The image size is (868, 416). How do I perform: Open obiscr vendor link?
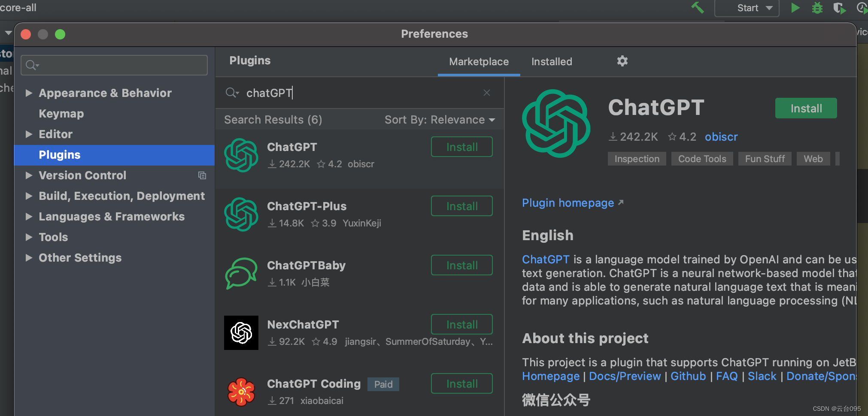tap(721, 137)
